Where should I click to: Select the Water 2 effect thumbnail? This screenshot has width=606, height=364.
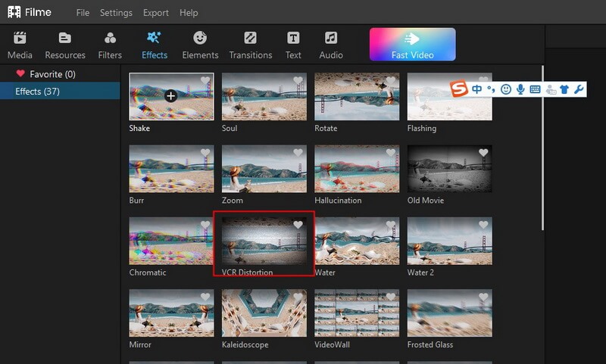[x=449, y=241]
